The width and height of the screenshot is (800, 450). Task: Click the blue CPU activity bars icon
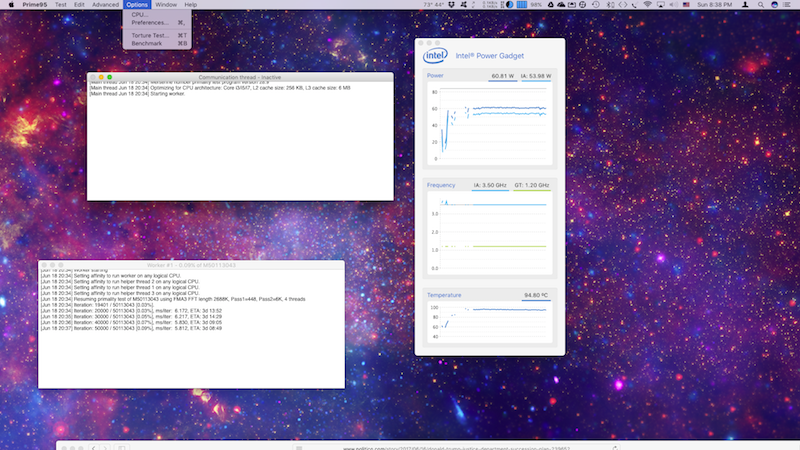[521, 5]
